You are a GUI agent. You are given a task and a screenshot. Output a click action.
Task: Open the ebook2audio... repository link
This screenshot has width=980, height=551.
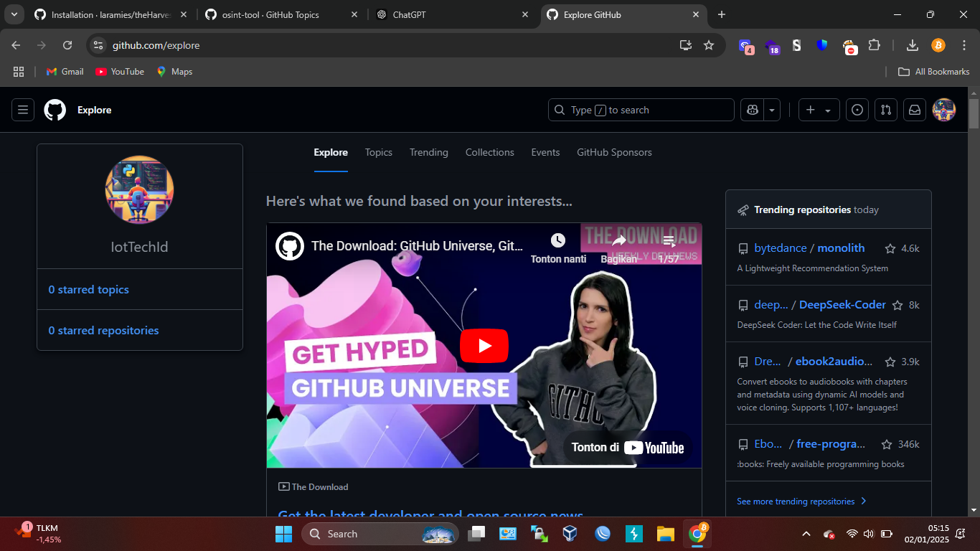(x=834, y=362)
